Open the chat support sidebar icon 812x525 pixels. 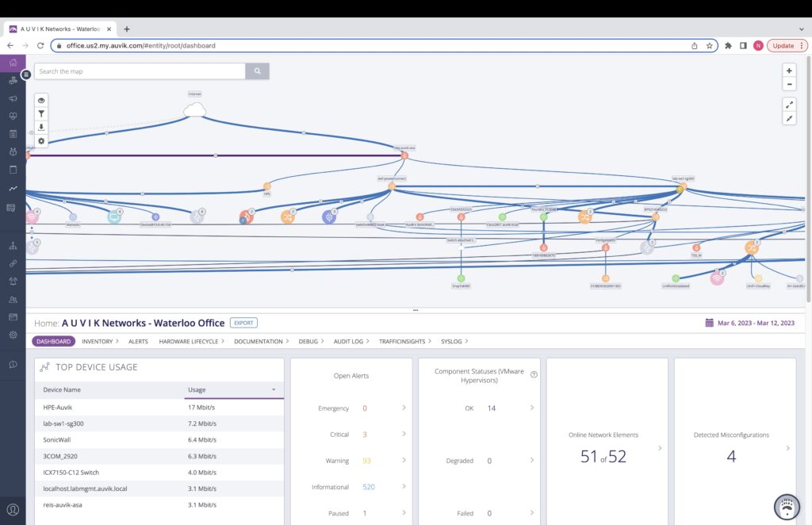(13, 365)
